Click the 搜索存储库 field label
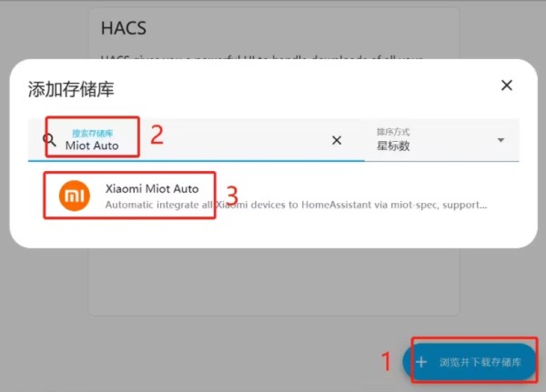The height and width of the screenshot is (392, 546). point(92,133)
